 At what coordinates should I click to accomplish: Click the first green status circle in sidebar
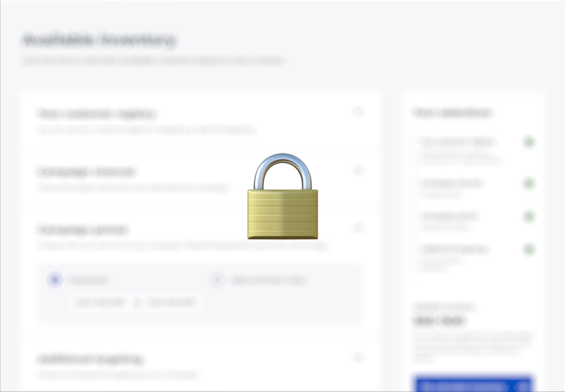(x=529, y=142)
